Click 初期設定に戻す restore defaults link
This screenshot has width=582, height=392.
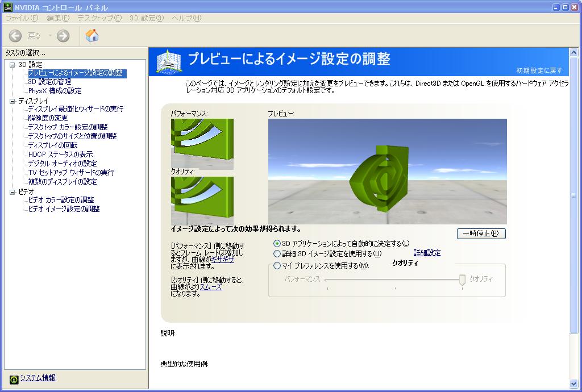click(539, 71)
